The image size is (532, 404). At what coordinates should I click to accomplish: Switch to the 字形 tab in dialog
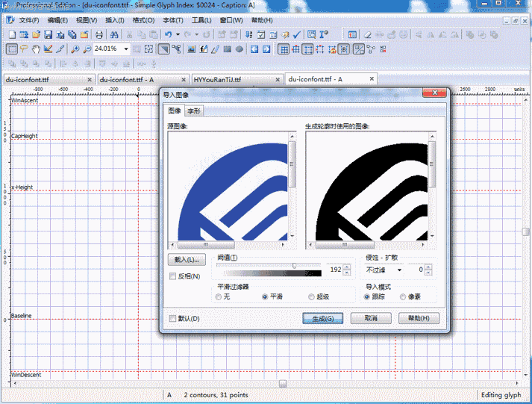click(x=194, y=111)
